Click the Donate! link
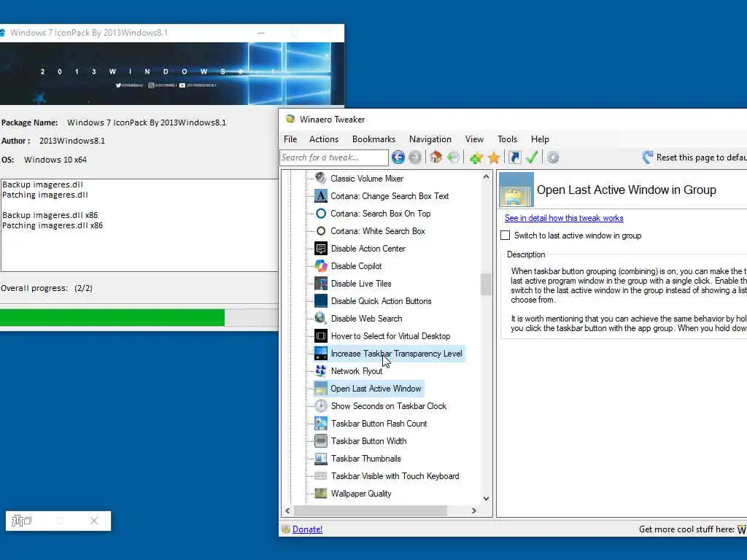 (x=307, y=529)
